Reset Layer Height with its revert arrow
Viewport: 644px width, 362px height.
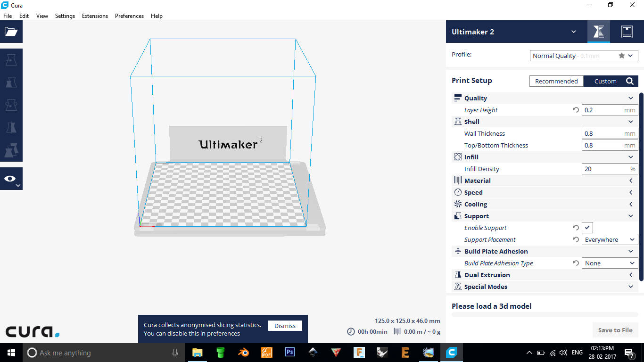point(576,110)
